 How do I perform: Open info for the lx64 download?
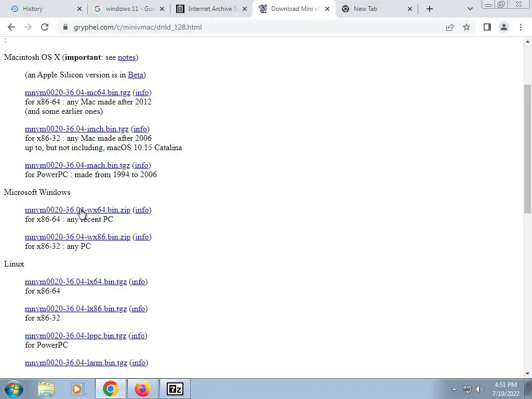click(138, 282)
